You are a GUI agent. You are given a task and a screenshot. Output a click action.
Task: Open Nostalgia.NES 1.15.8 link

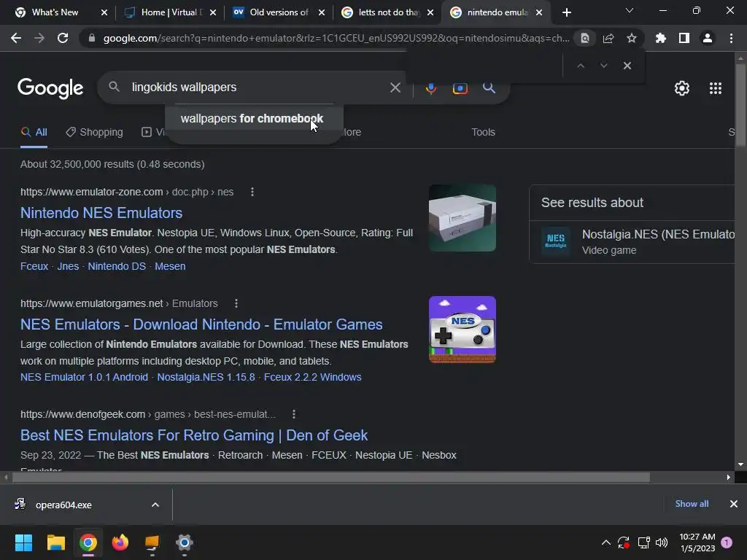(206, 377)
